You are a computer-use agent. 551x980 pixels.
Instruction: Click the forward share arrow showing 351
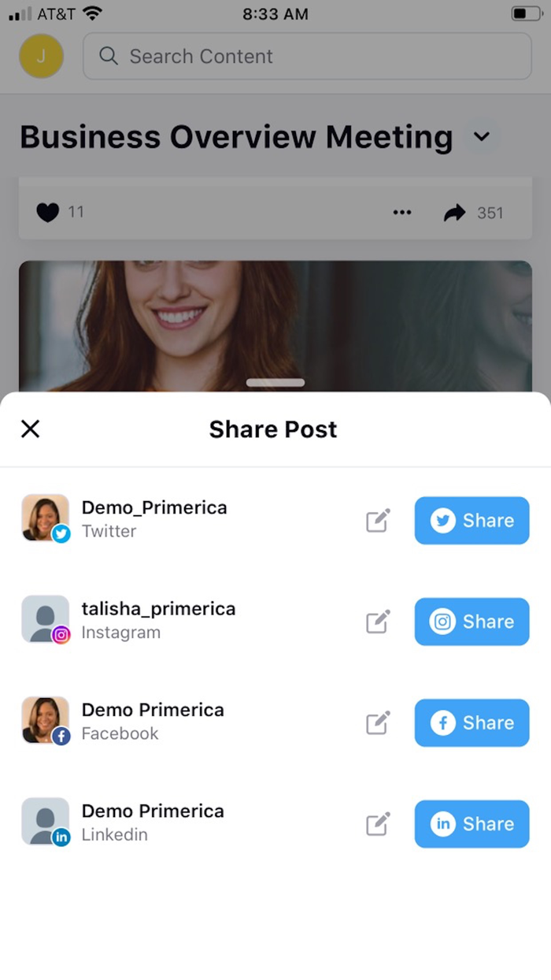tap(455, 212)
